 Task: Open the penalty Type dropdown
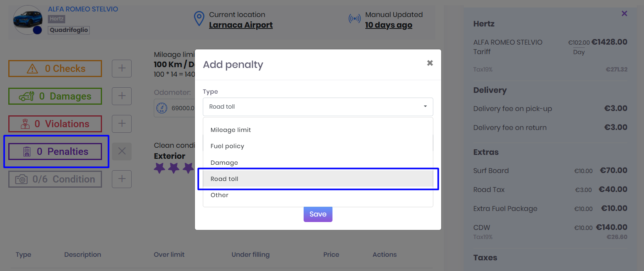pyautogui.click(x=318, y=107)
